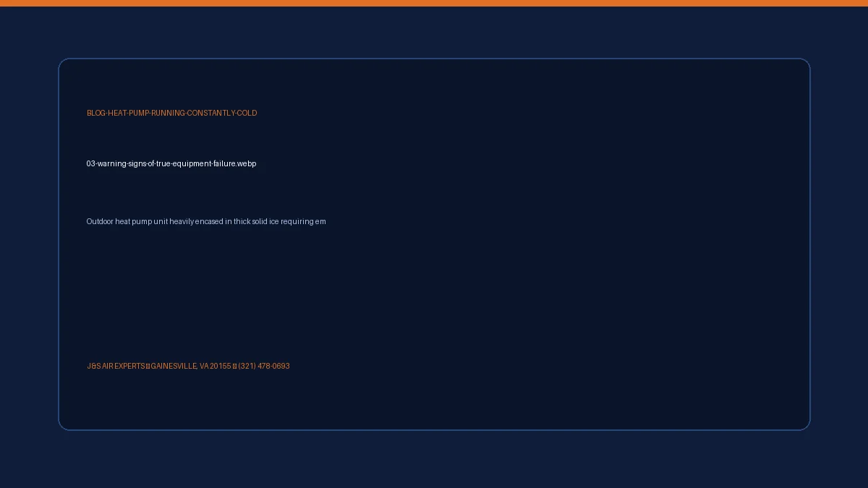Select the 03-warning-signs-of-true-equipment-failure.webp filename
Screen dimensions: 868x488
pyautogui.click(x=171, y=163)
